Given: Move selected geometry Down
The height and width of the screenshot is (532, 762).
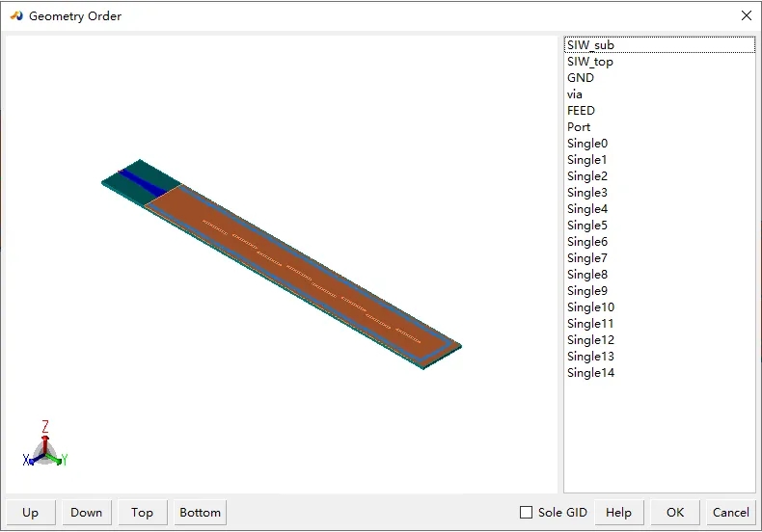Looking at the screenshot, I should click(x=87, y=513).
